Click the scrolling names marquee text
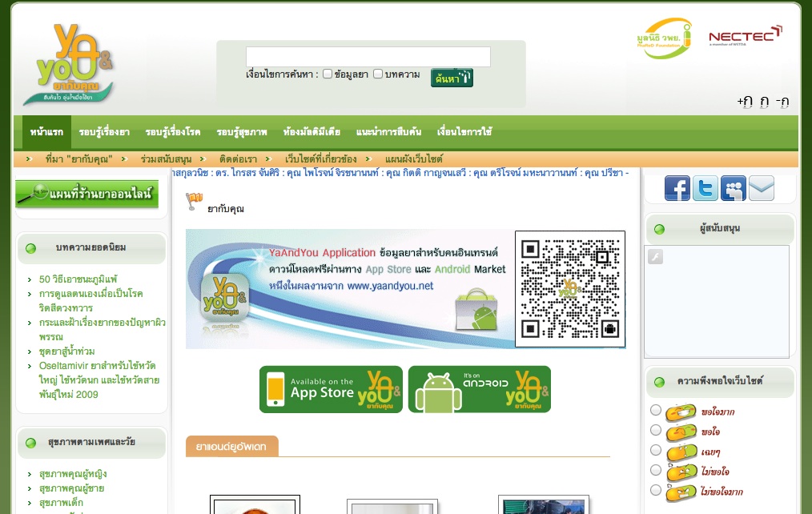 [401, 173]
